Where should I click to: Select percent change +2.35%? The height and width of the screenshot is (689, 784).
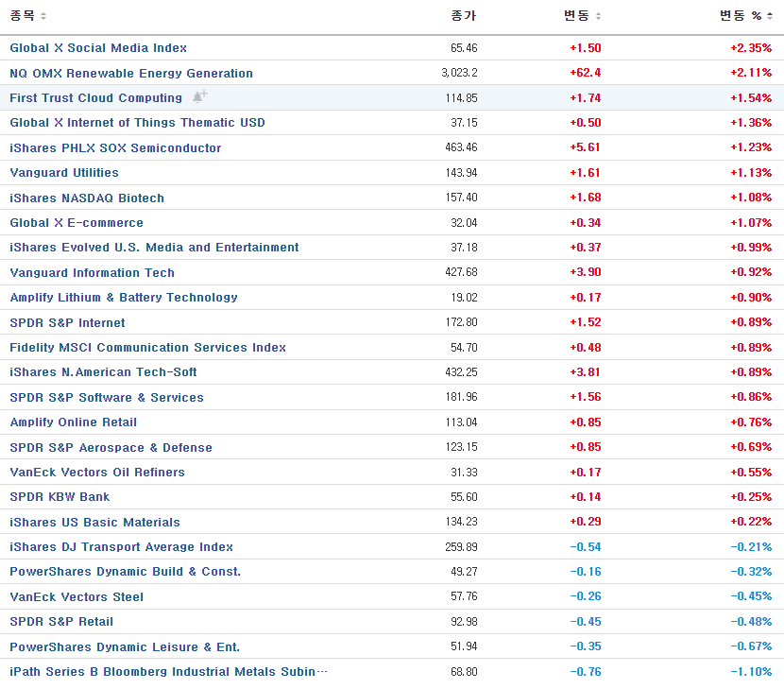(x=751, y=48)
